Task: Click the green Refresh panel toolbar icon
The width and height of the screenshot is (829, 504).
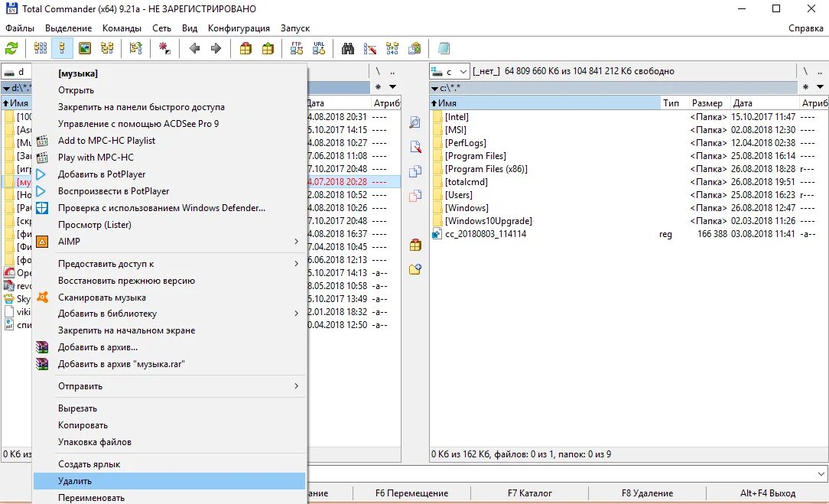Action: click(x=11, y=49)
